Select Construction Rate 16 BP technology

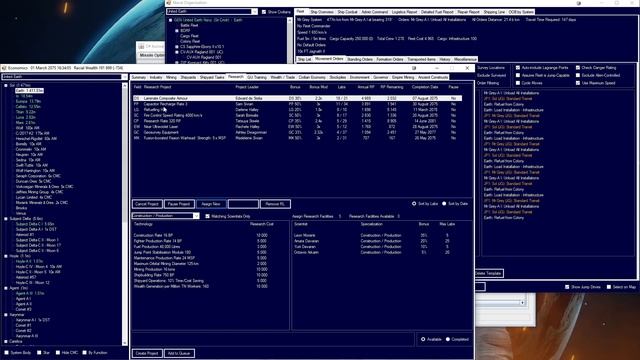[201, 236]
